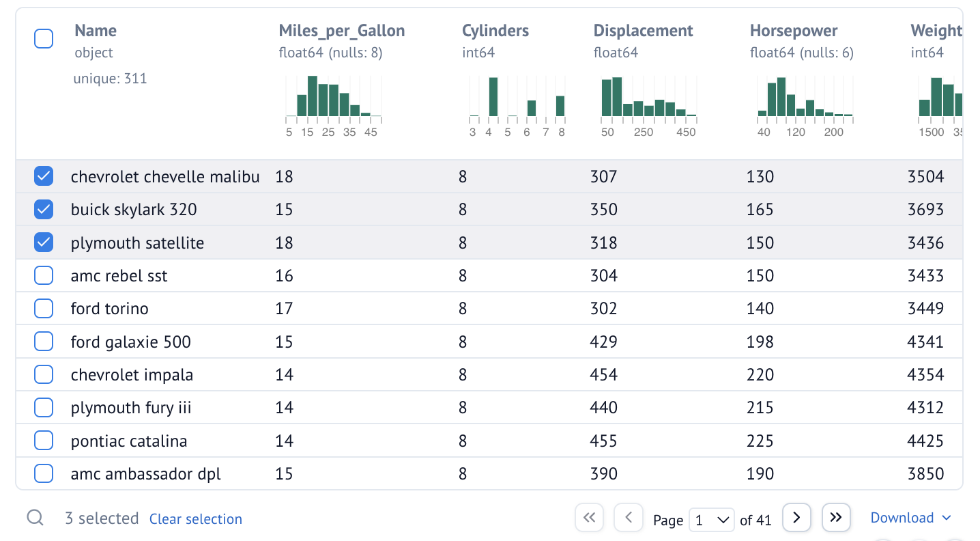Viewport: 980px width, 541px height.
Task: Select the pontiac catalina name cell
Action: [129, 441]
